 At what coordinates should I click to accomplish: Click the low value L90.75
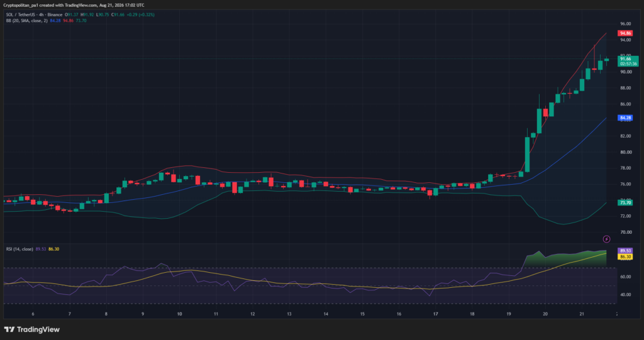pos(103,15)
